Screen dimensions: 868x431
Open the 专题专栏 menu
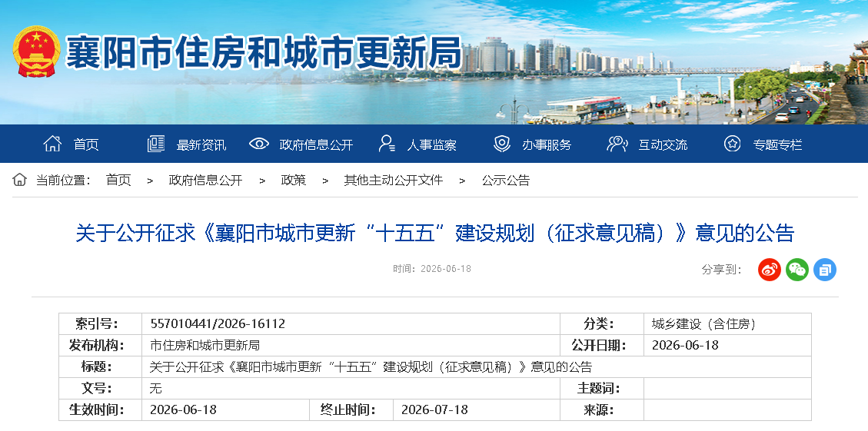pyautogui.click(x=777, y=145)
